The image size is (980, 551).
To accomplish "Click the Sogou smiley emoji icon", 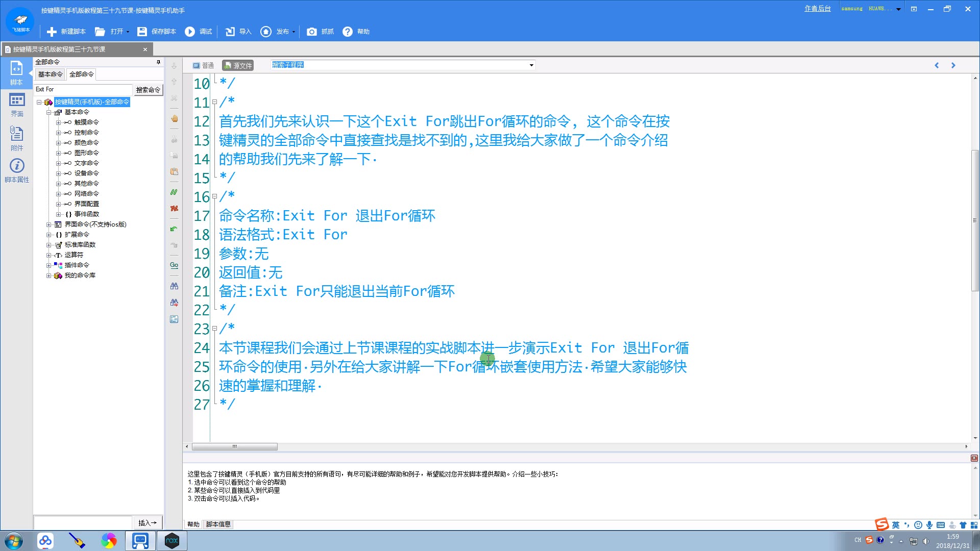I will [918, 525].
